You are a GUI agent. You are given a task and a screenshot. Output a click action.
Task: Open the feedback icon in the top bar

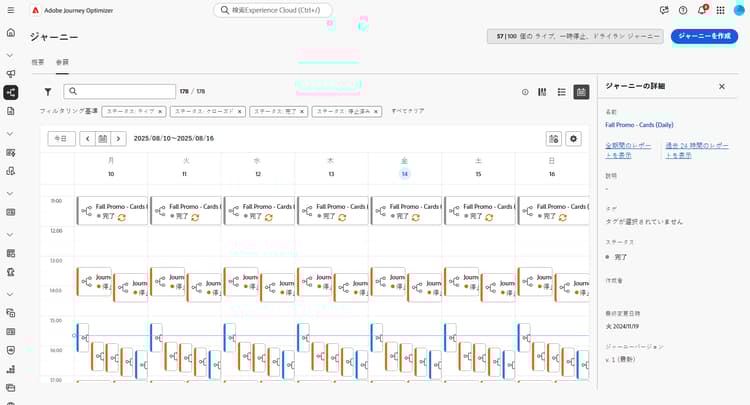point(664,10)
